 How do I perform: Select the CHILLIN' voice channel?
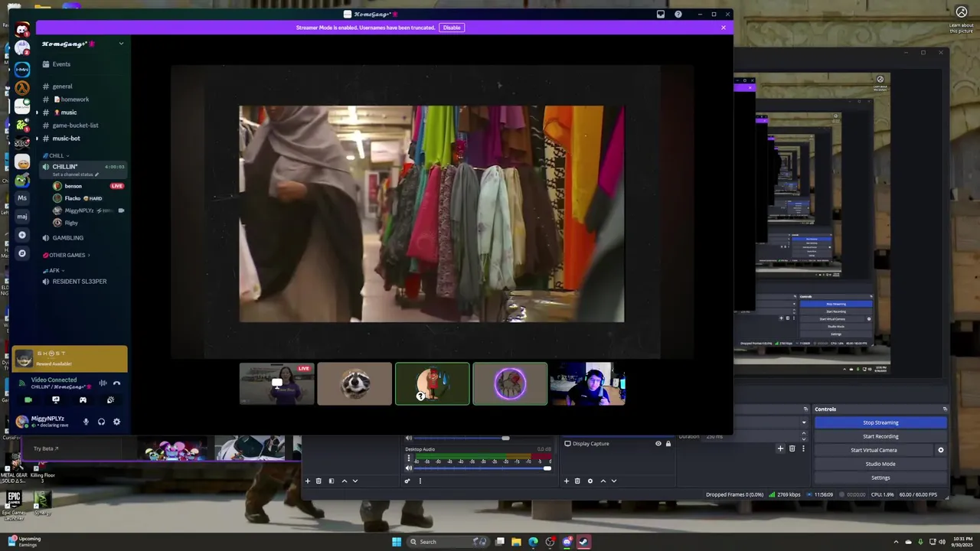click(83, 169)
